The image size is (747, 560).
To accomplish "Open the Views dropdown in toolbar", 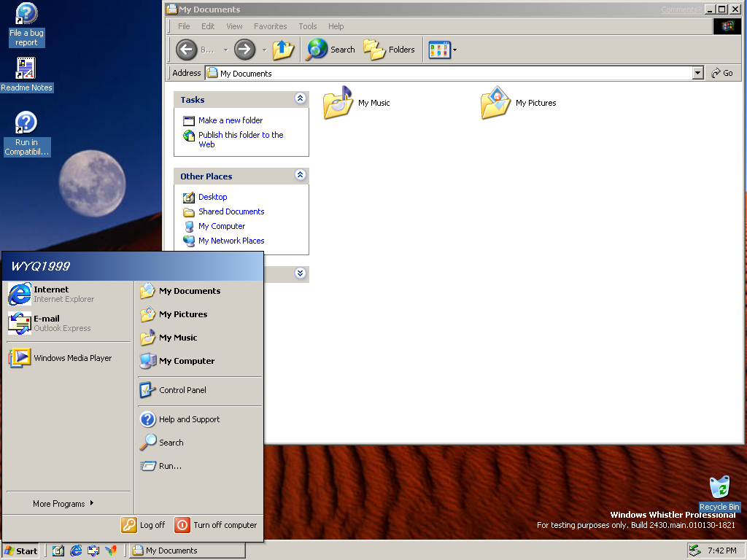I will (443, 50).
